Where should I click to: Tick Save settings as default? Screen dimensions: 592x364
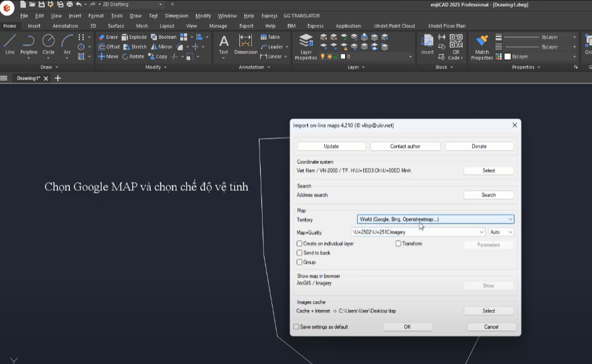click(x=297, y=327)
